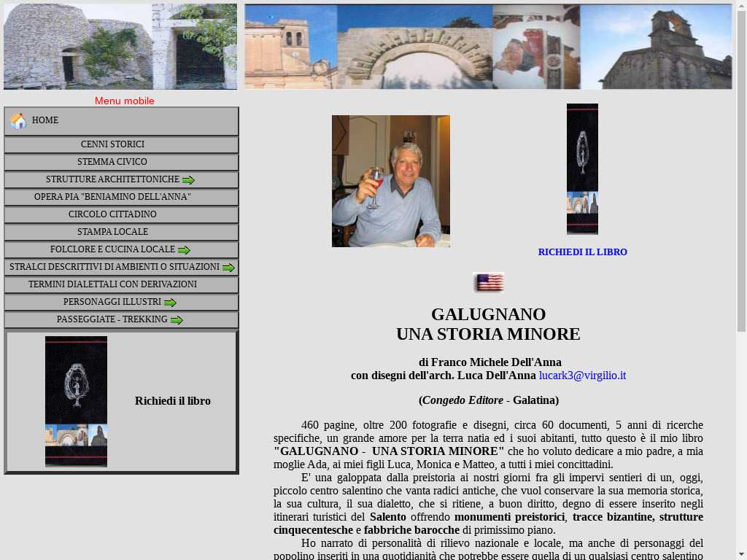Click green arrow next to Passeggiate - Trekking
747x560 pixels.
coord(177,320)
